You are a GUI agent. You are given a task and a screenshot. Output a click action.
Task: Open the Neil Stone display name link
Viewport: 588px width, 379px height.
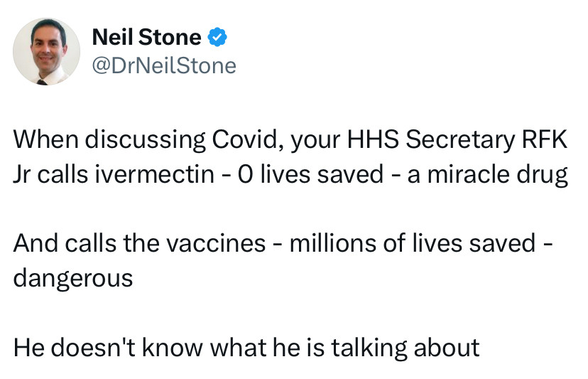coord(146,37)
